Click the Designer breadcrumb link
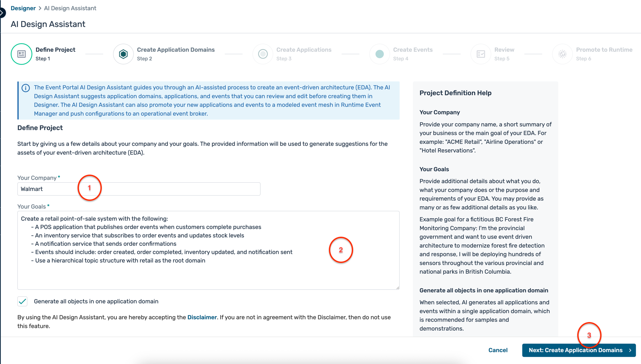 (x=23, y=8)
